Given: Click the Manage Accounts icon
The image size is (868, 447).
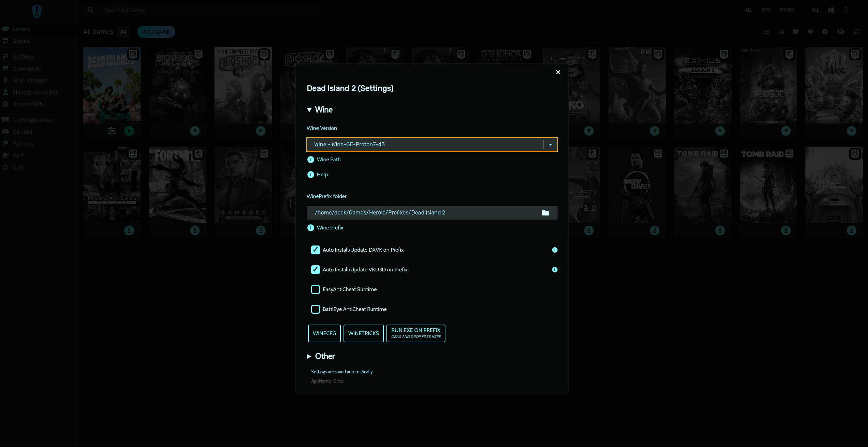Looking at the screenshot, I should pos(6,92).
